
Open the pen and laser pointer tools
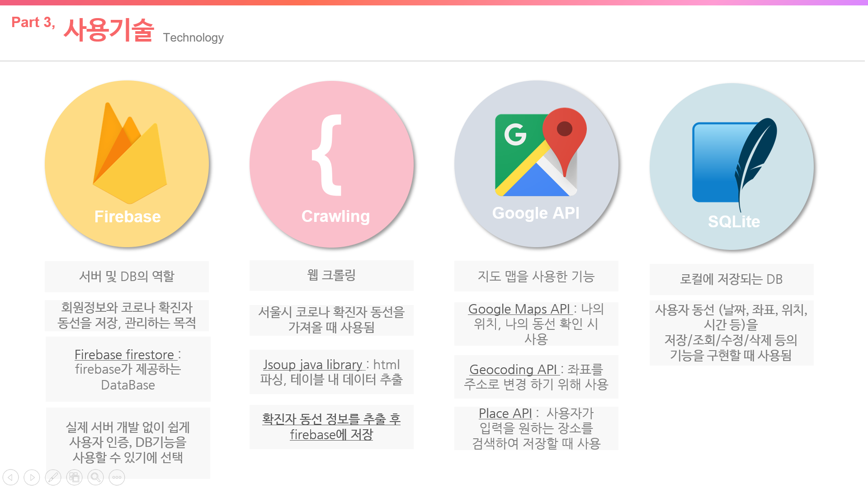(53, 477)
